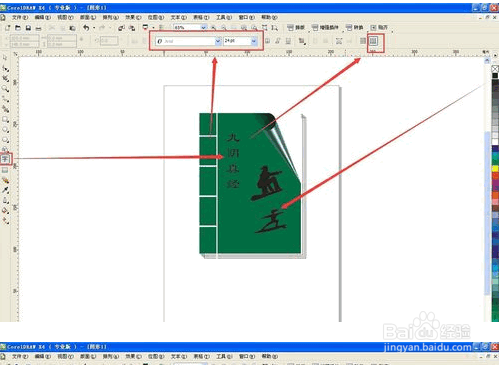The width and height of the screenshot is (500, 365).
Task: Open 文件 menu in lower CorelDRAW window
Action: click(x=19, y=357)
